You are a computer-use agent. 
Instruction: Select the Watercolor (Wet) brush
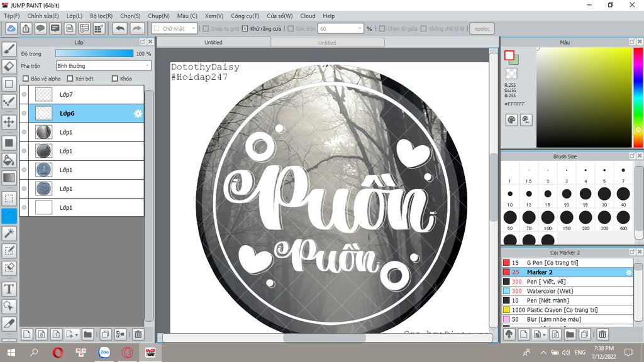click(567, 291)
